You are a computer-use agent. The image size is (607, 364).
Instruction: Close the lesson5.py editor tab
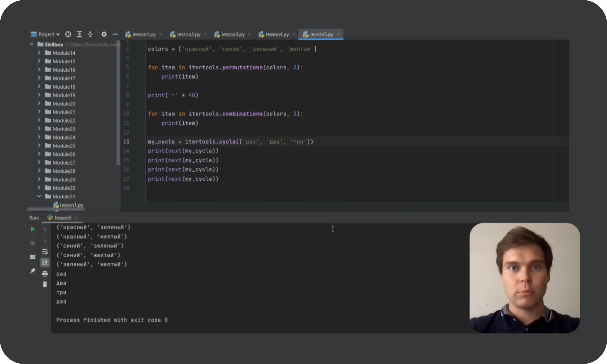(338, 34)
